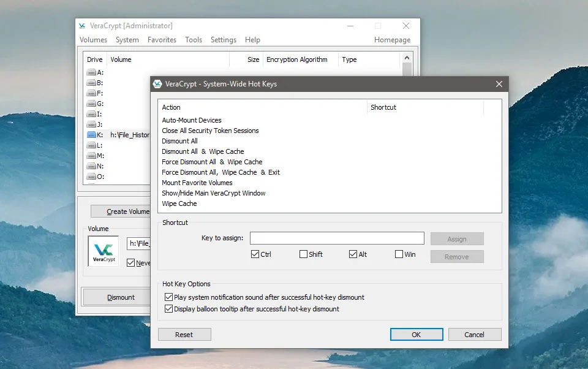The width and height of the screenshot is (588, 369).
Task: Click the A: drive icon in VeraCrypt main window
Action: tap(91, 72)
